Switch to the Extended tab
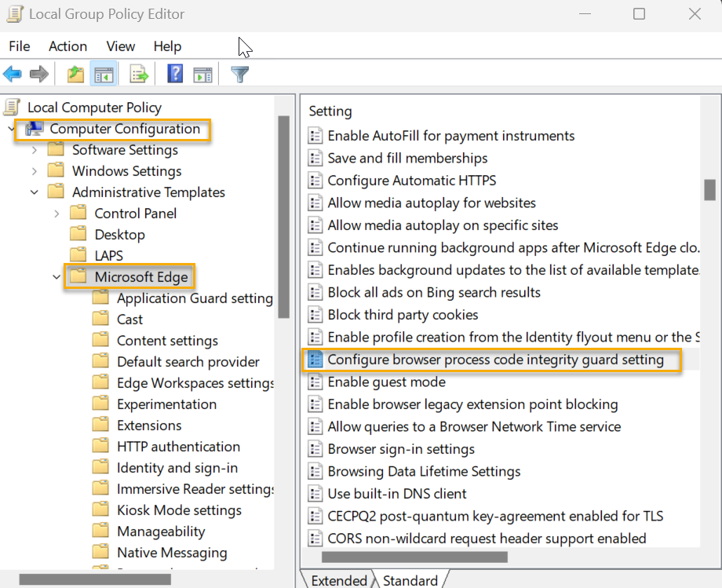The image size is (722, 588). click(x=341, y=580)
